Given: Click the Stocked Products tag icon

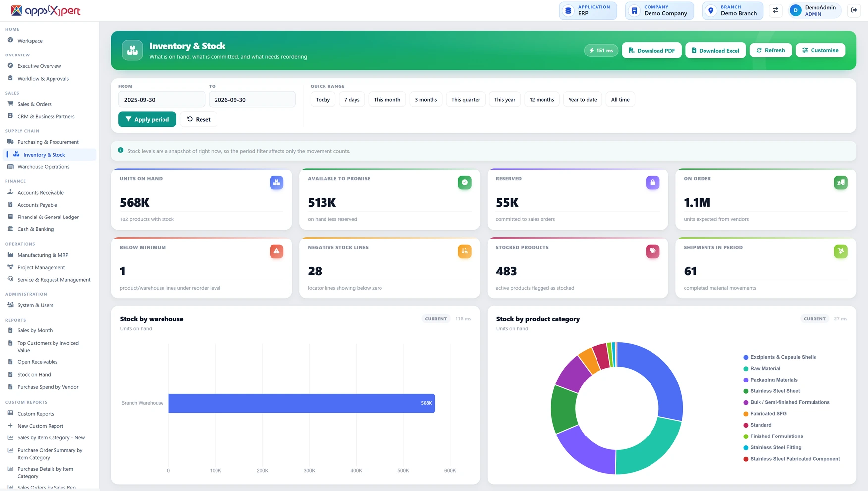Looking at the screenshot, I should point(652,251).
